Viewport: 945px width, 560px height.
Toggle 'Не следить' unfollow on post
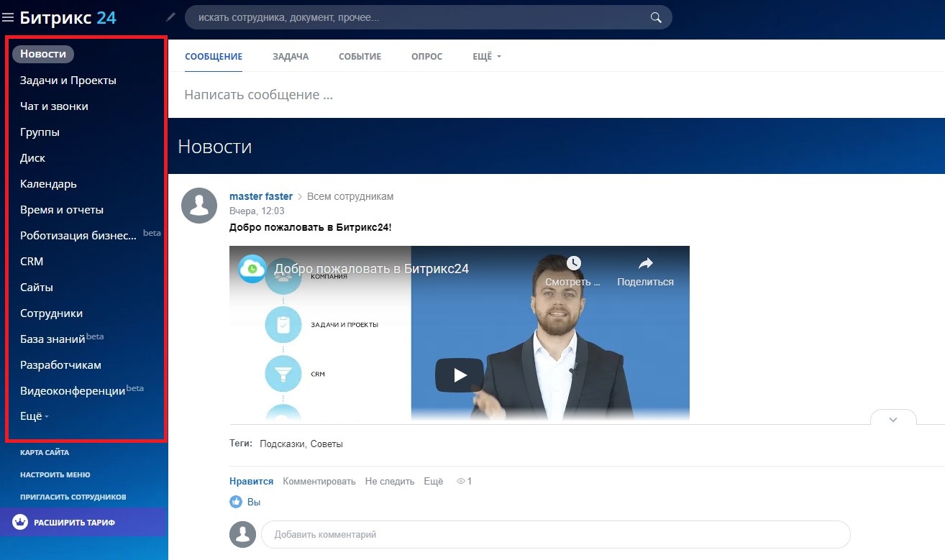click(x=389, y=482)
